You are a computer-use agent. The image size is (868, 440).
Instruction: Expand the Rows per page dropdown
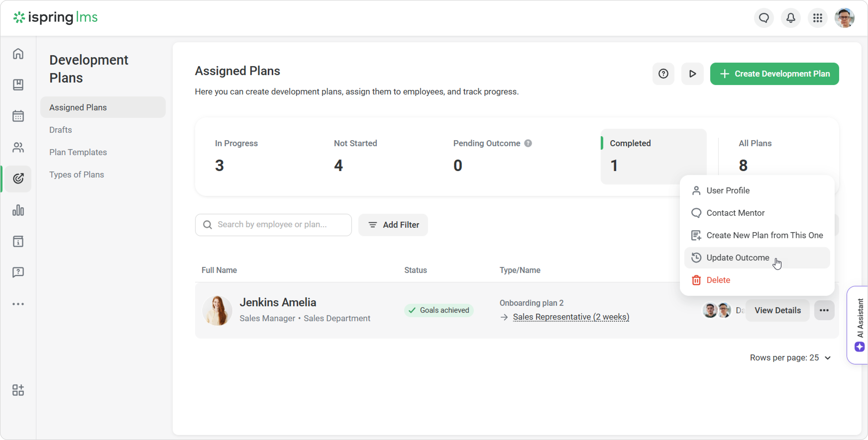point(790,357)
